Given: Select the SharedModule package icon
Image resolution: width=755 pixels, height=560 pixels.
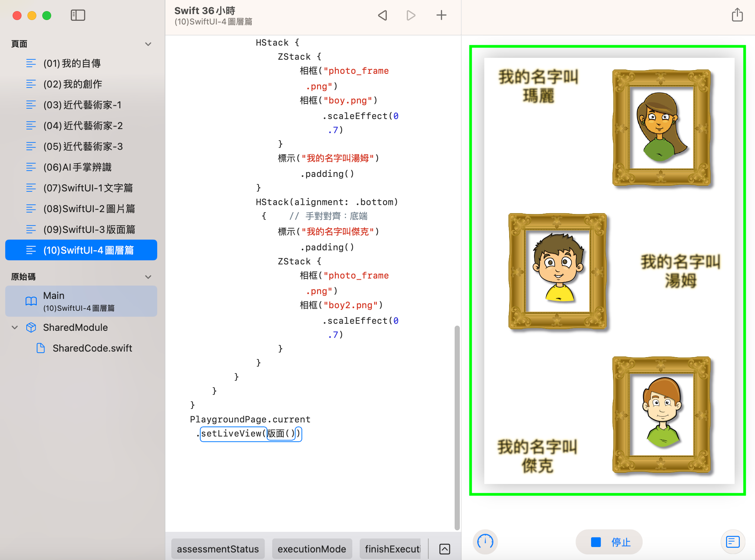Looking at the screenshot, I should [x=31, y=327].
